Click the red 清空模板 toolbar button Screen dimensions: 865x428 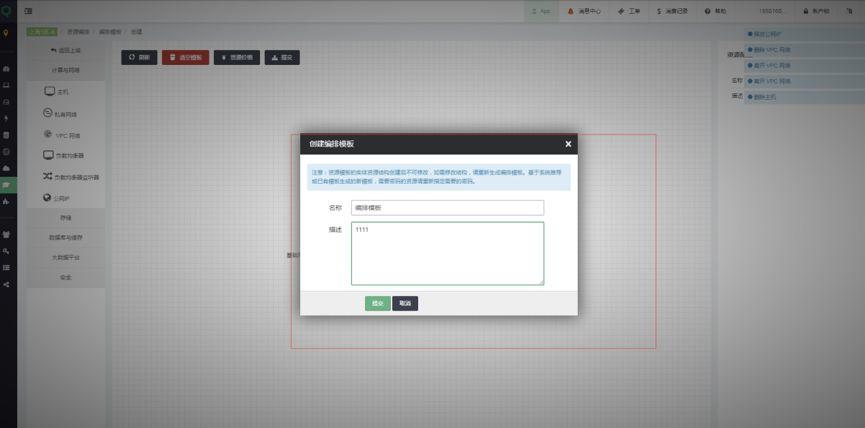(185, 58)
